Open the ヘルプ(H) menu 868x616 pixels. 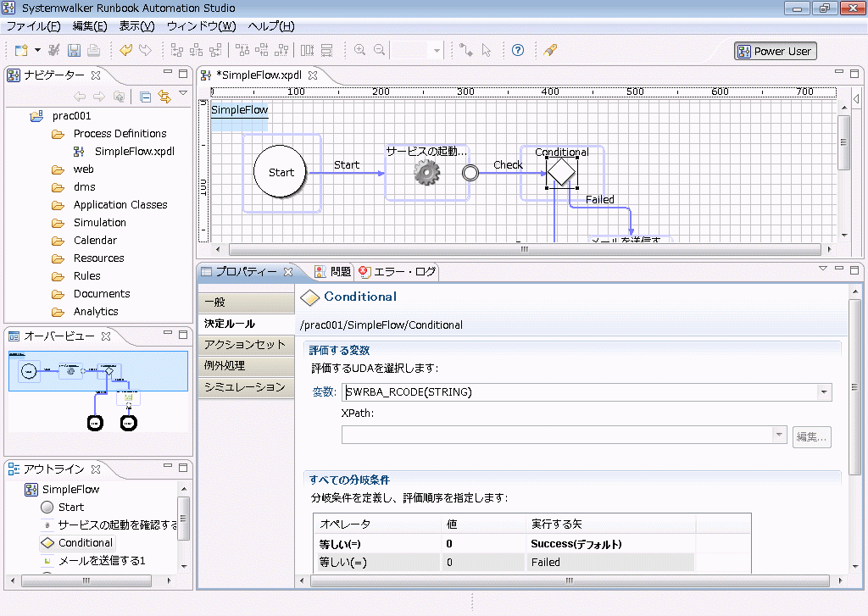click(x=271, y=26)
